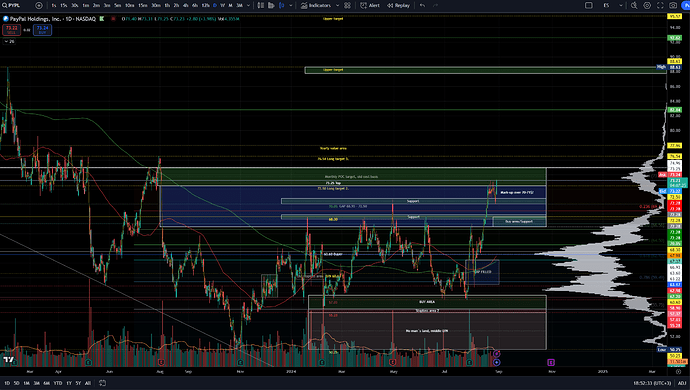This screenshot has width=690, height=390.
Task: Create a new Alert
Action: [x=370, y=5]
